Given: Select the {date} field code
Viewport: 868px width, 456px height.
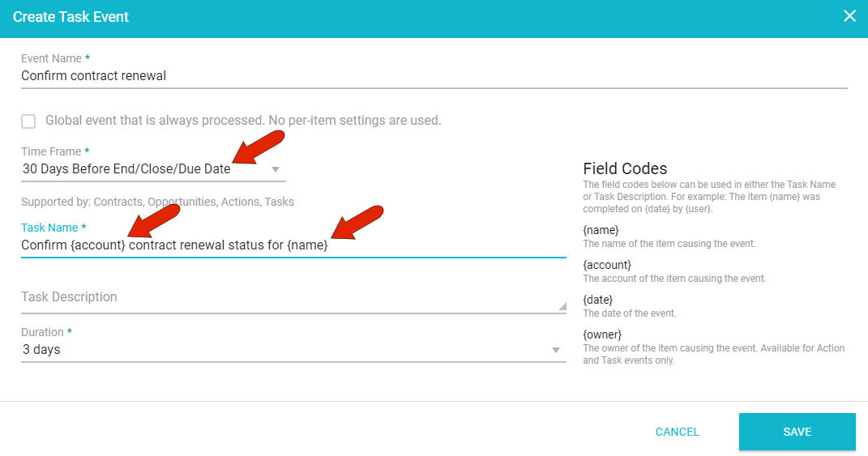Looking at the screenshot, I should (x=598, y=300).
